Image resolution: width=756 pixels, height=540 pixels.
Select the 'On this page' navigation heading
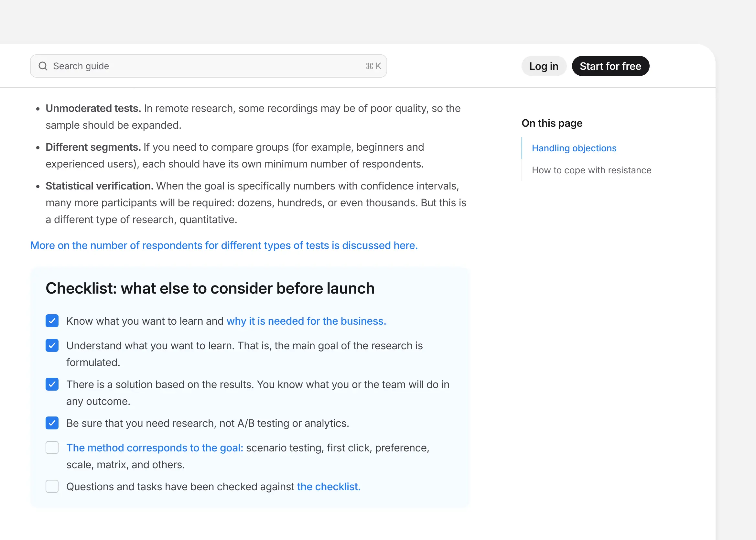[552, 123]
